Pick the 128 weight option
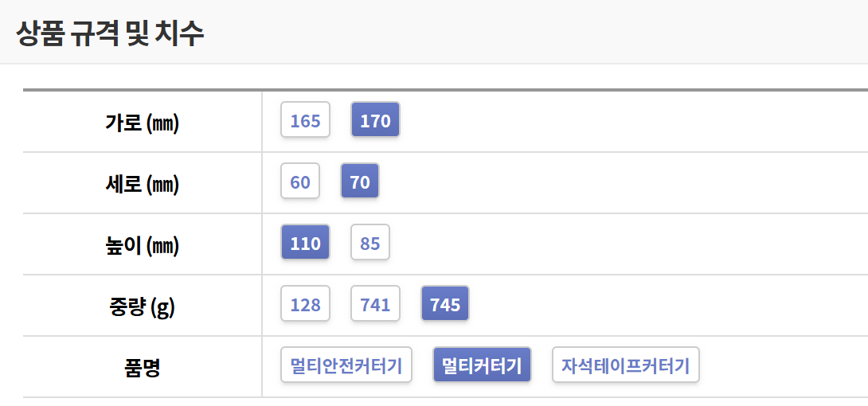The width and height of the screenshot is (868, 406). (305, 305)
